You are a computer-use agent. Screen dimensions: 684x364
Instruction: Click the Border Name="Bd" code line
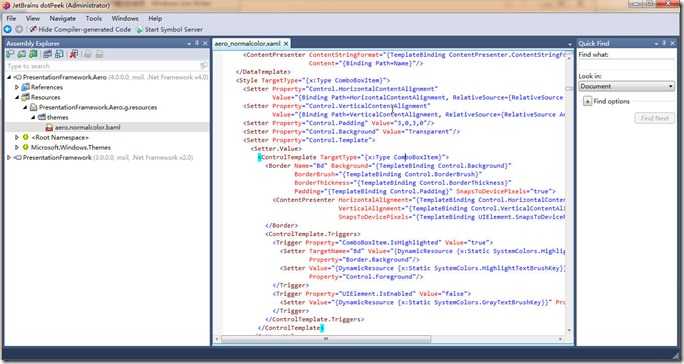[388, 166]
